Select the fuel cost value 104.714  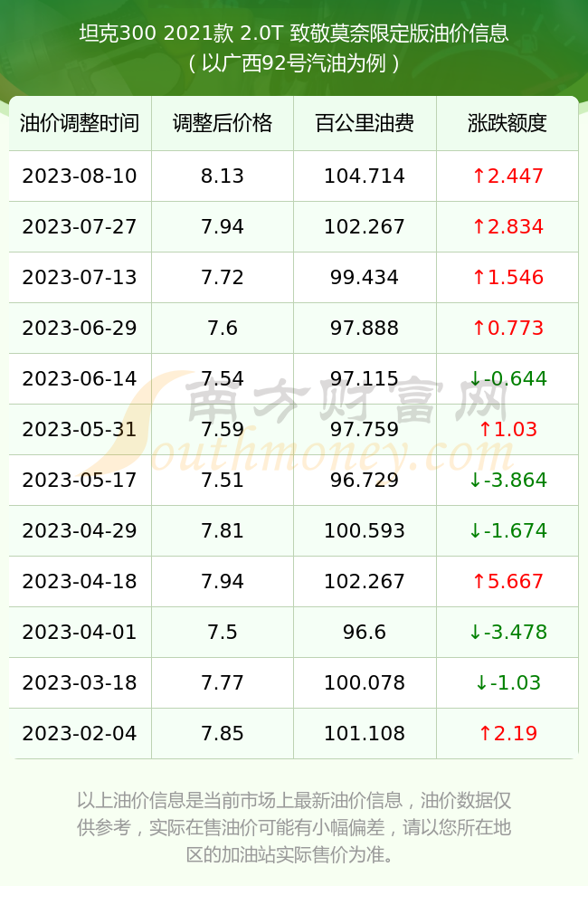click(x=365, y=176)
